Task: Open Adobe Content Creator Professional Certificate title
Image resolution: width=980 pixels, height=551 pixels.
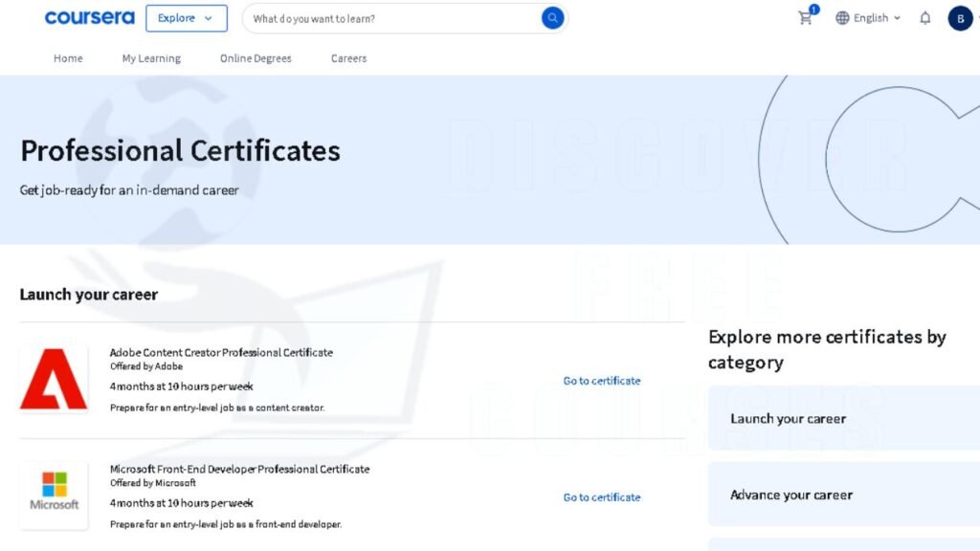Action: (x=221, y=352)
